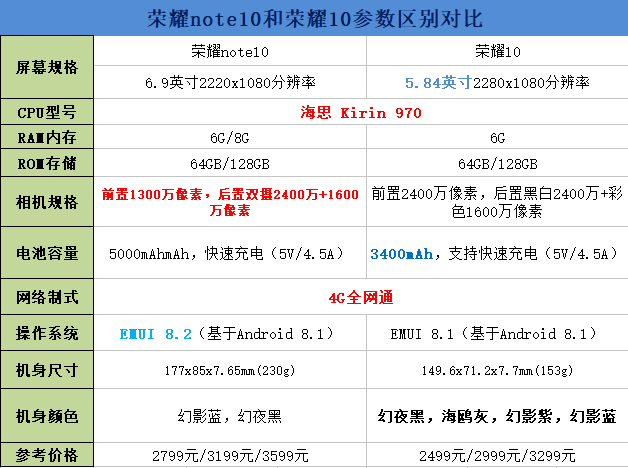
Task: Select battery cell 3400mAh 支持快速充电
Action: point(497,253)
